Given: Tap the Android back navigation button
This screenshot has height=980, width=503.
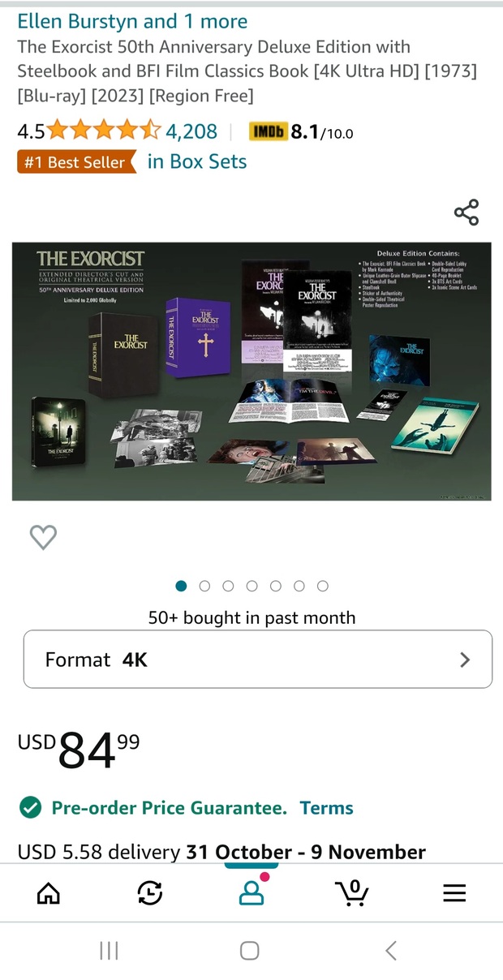Looking at the screenshot, I should tap(391, 951).
